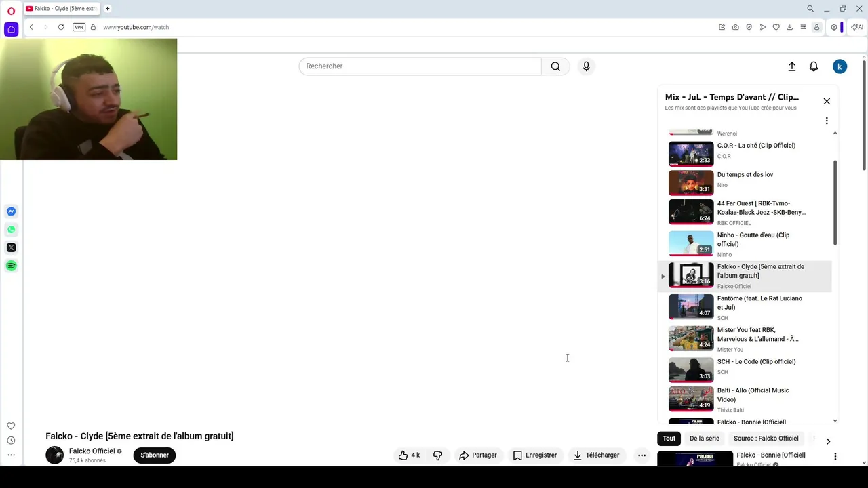The width and height of the screenshot is (868, 488).
Task: Take a snapshot with camera icon
Action: point(736,27)
